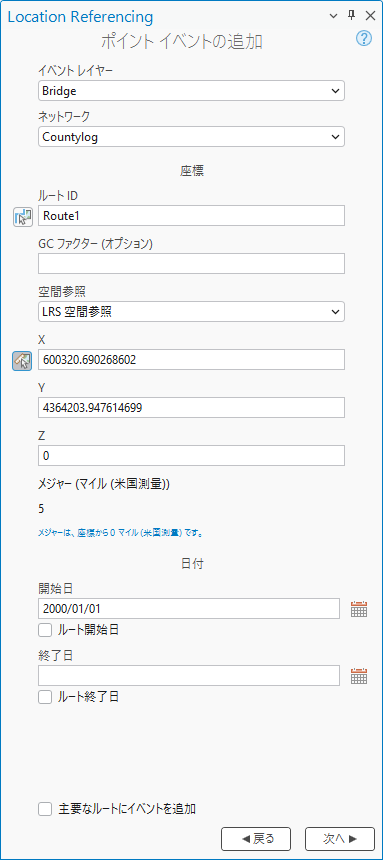383x860 pixels.
Task: Click the 戻る back button
Action: point(255,838)
